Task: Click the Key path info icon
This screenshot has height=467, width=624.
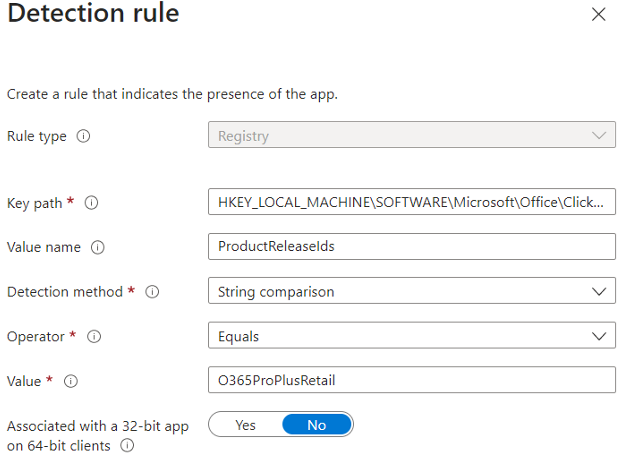Action: (91, 203)
